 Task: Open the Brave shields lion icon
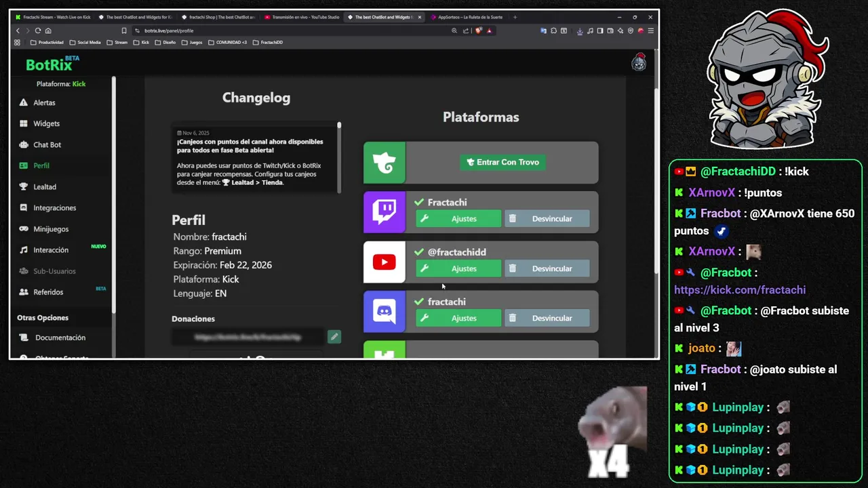(x=479, y=30)
